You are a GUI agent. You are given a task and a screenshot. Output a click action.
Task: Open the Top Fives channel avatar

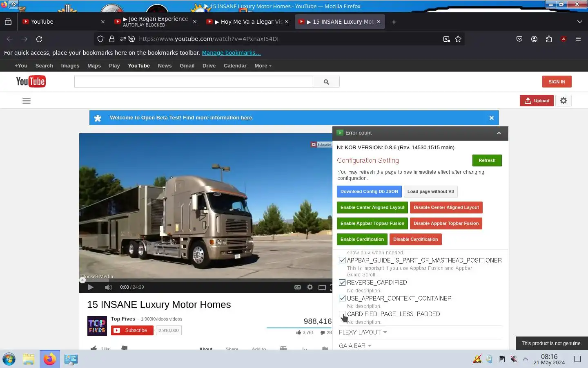97,326
